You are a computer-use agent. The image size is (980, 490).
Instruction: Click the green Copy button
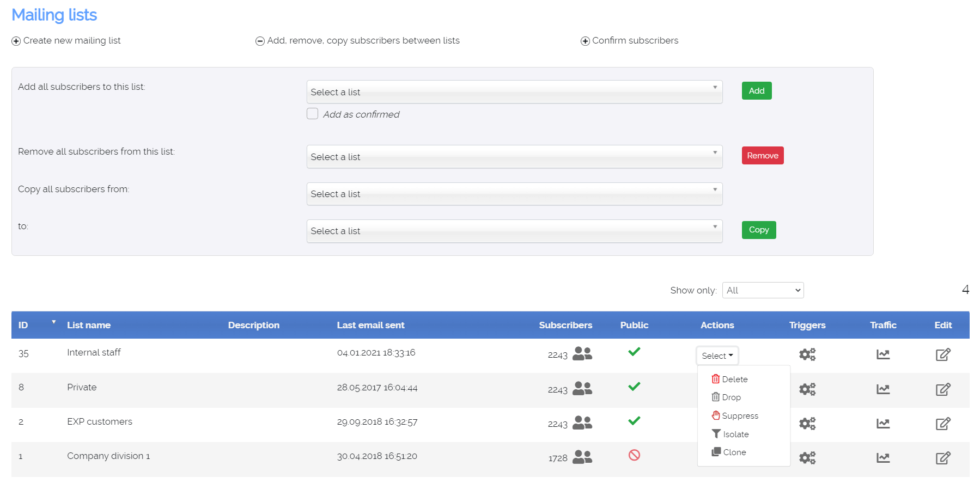point(758,230)
